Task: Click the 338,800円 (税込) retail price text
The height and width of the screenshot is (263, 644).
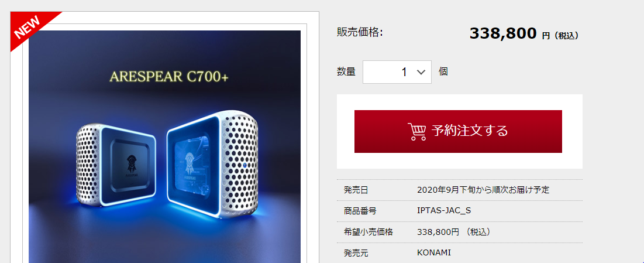Action: (x=453, y=232)
